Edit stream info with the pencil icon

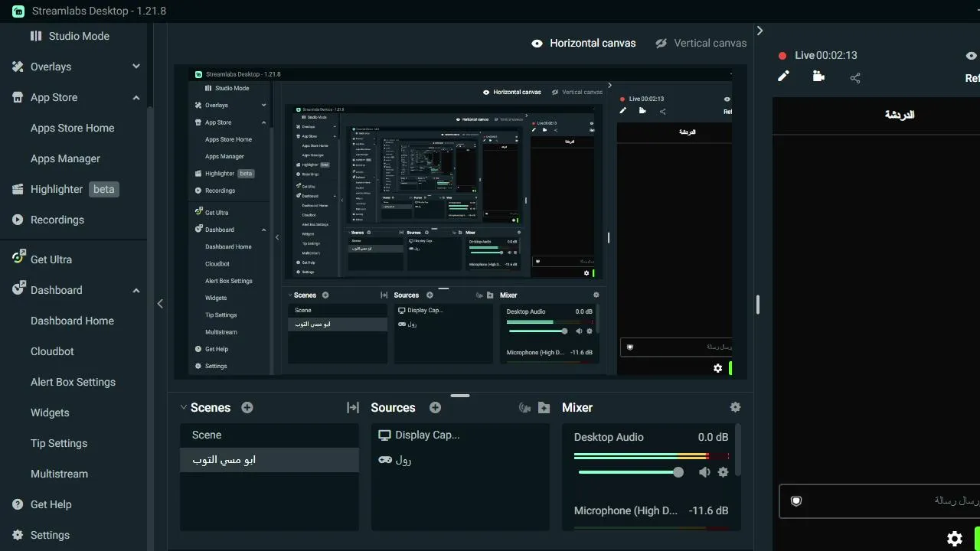783,77
